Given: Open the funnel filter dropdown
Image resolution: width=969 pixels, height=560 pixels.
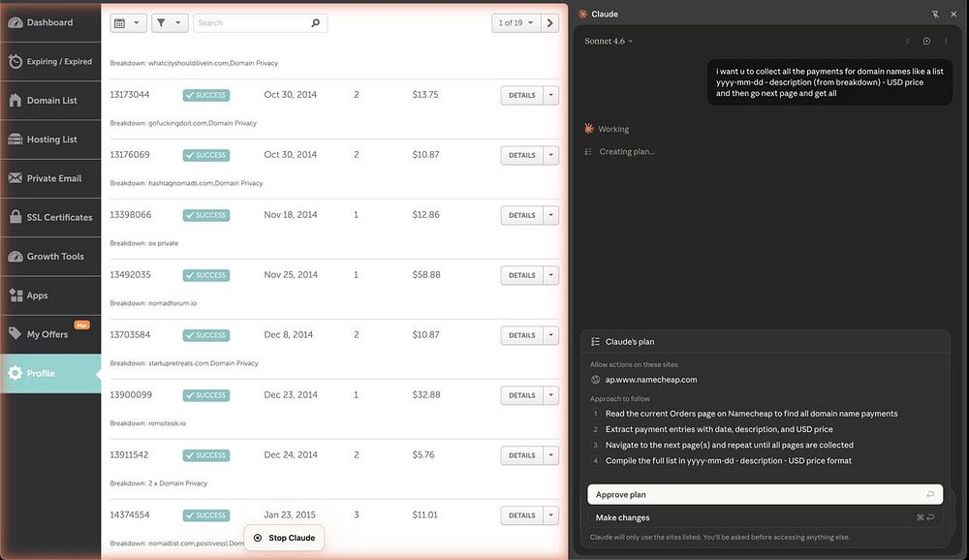Looking at the screenshot, I should (170, 23).
